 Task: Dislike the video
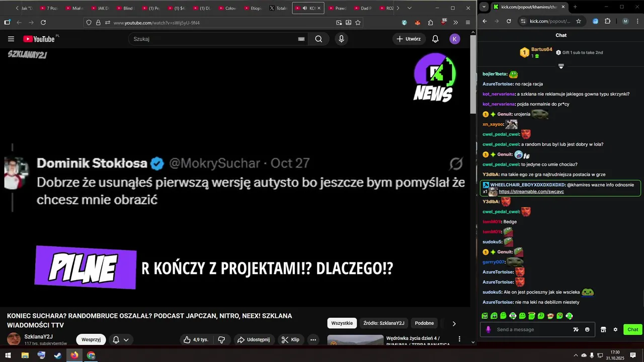(221, 340)
